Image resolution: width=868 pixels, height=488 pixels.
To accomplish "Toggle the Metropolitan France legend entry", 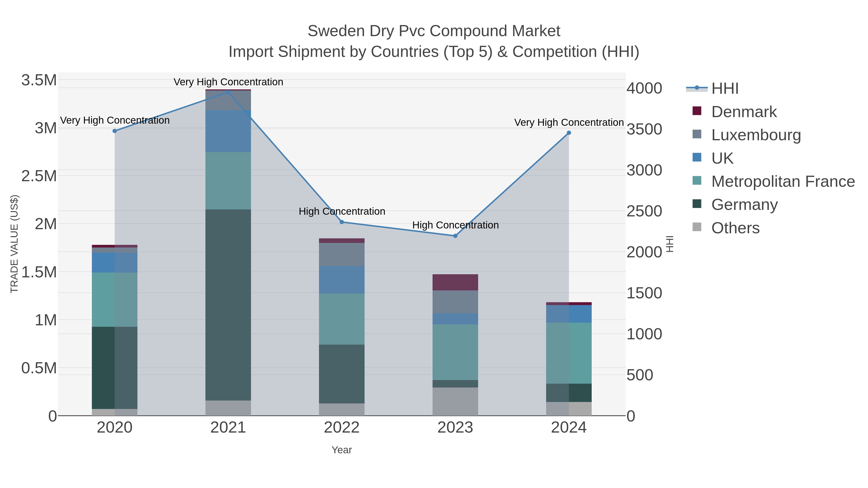I will click(773, 181).
